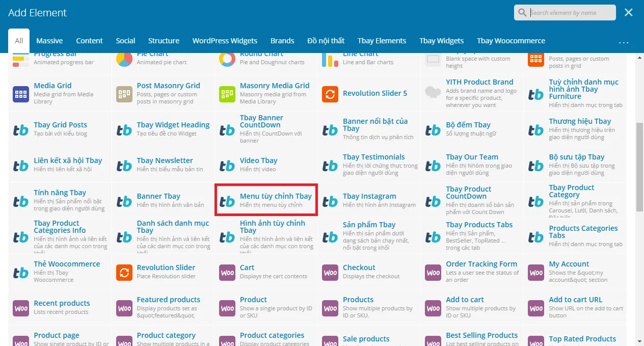Open the Brands tab

(x=282, y=41)
